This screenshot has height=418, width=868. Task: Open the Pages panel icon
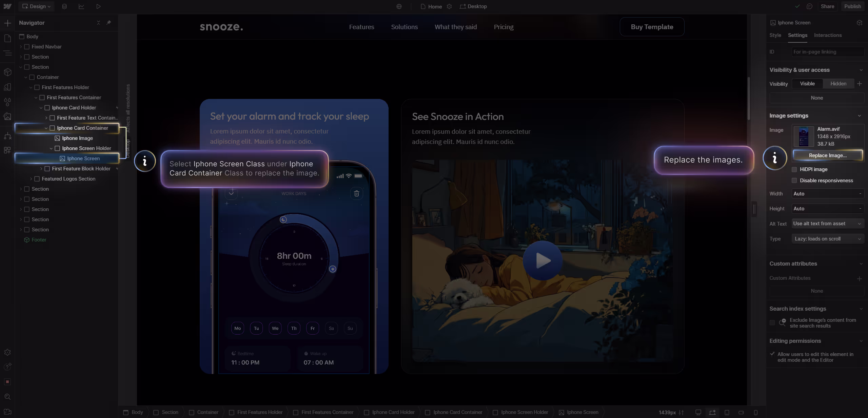[7, 38]
